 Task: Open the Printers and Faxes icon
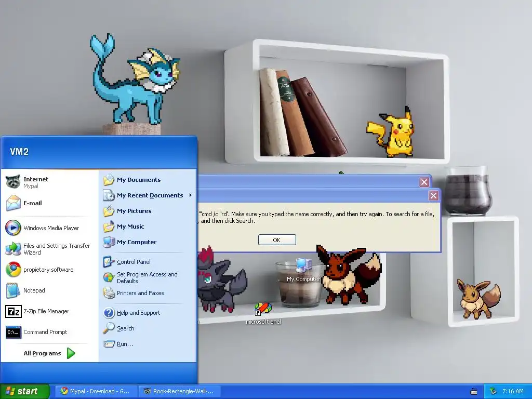109,293
